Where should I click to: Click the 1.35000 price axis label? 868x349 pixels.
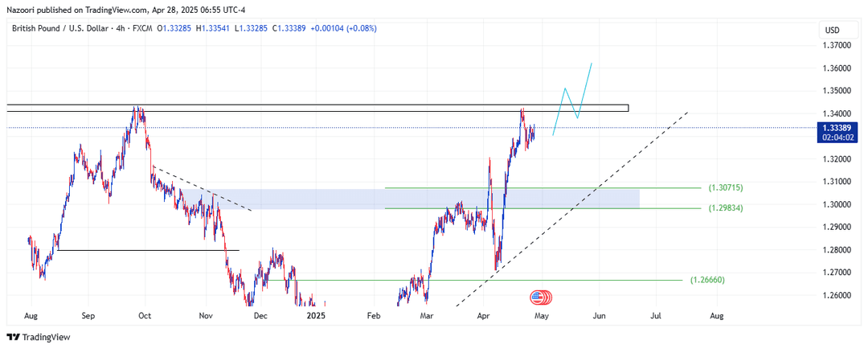point(835,91)
